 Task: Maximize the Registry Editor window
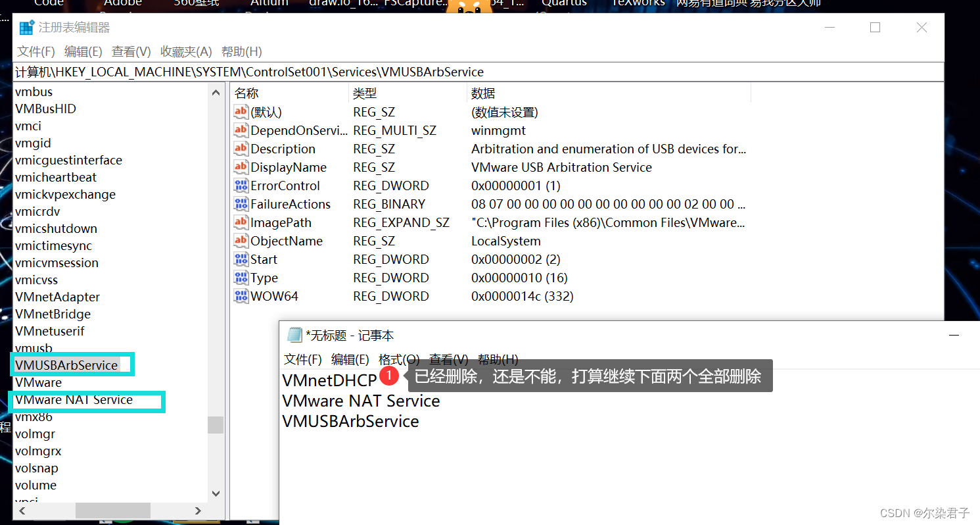click(875, 27)
